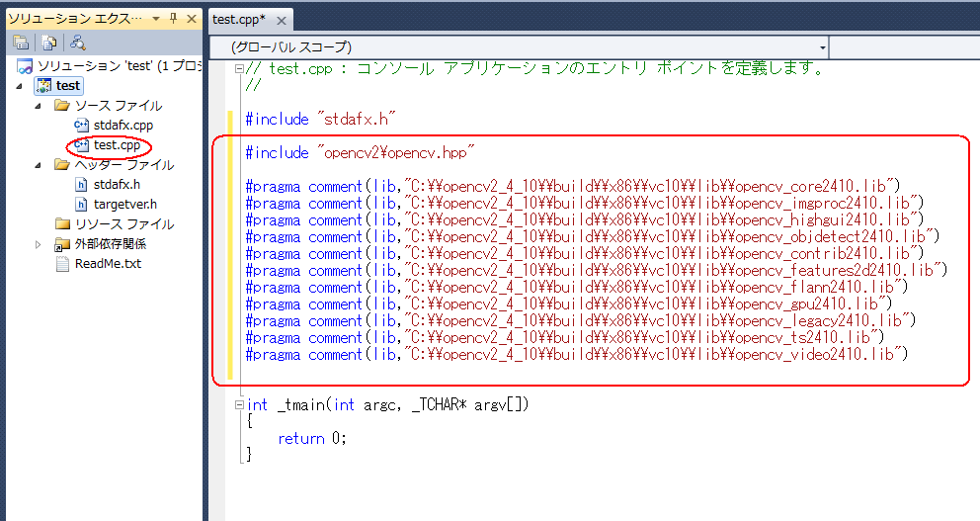Open test.cpp in Solution Explorer
The image size is (980, 521).
click(108, 145)
